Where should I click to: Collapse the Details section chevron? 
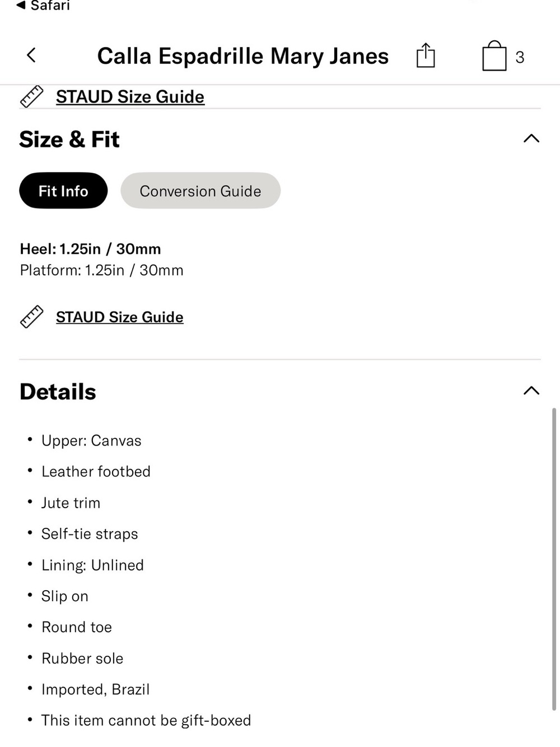531,391
